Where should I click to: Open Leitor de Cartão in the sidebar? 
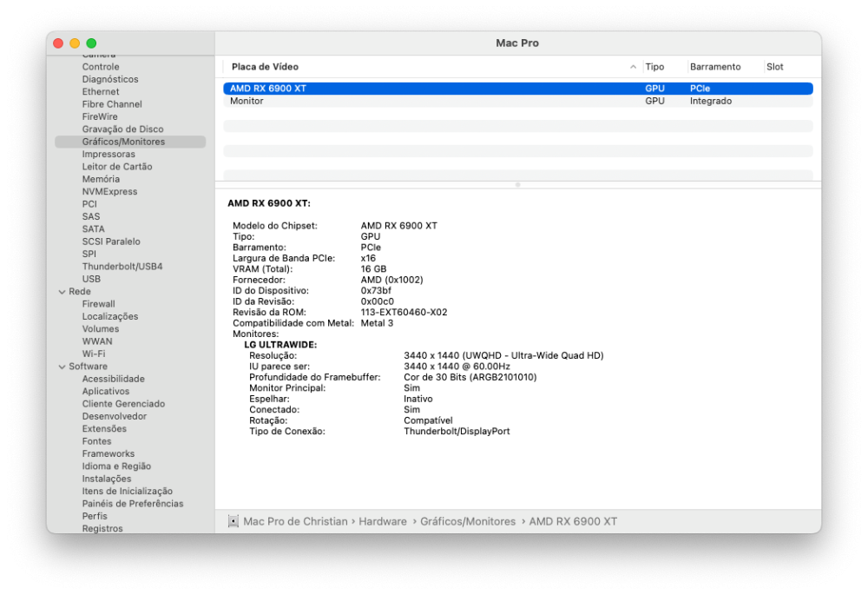pos(117,166)
